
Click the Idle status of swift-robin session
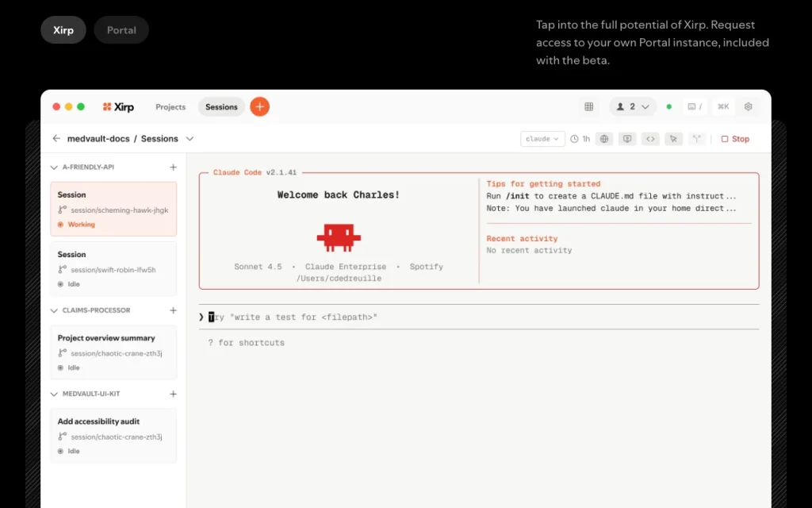coord(69,284)
